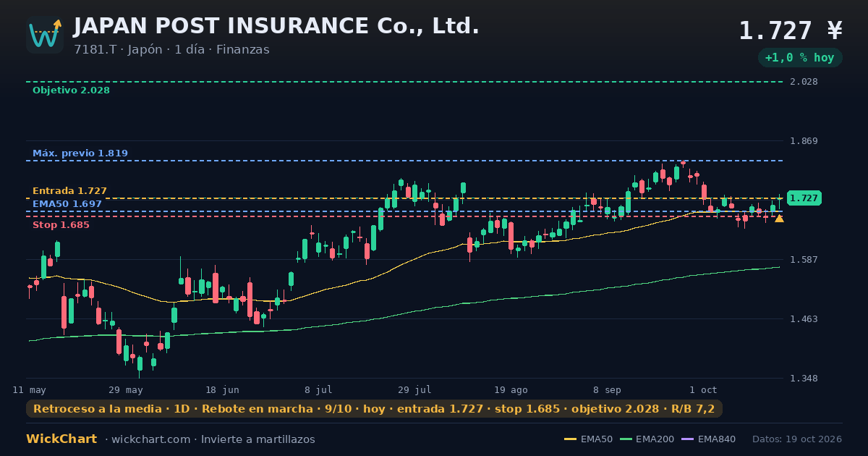Click the 1.869 price axis value

pyautogui.click(x=804, y=141)
